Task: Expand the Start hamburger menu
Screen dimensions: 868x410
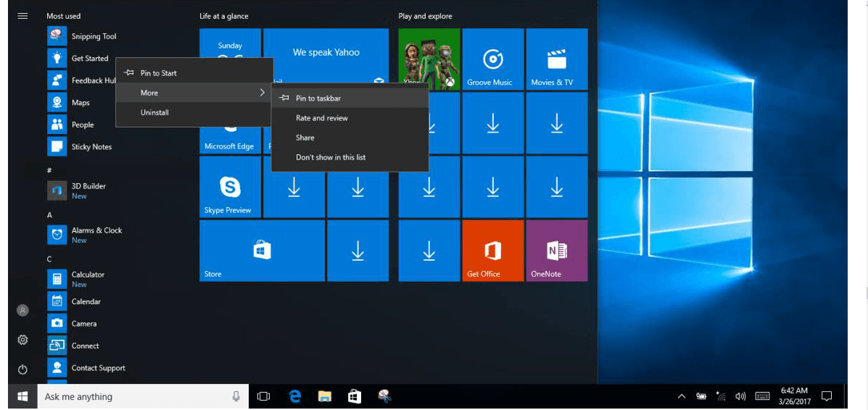Action: pyautogui.click(x=22, y=16)
